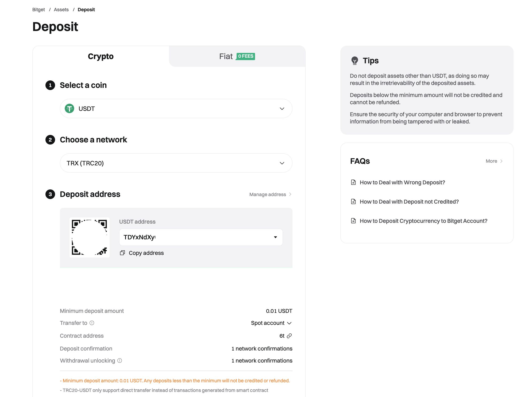The width and height of the screenshot is (532, 397).
Task: Expand the USDT address dropdown selector
Action: click(x=275, y=237)
